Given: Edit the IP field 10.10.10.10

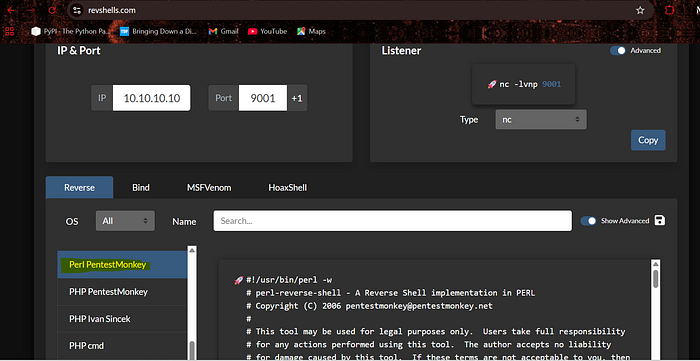Looking at the screenshot, I should tap(151, 98).
